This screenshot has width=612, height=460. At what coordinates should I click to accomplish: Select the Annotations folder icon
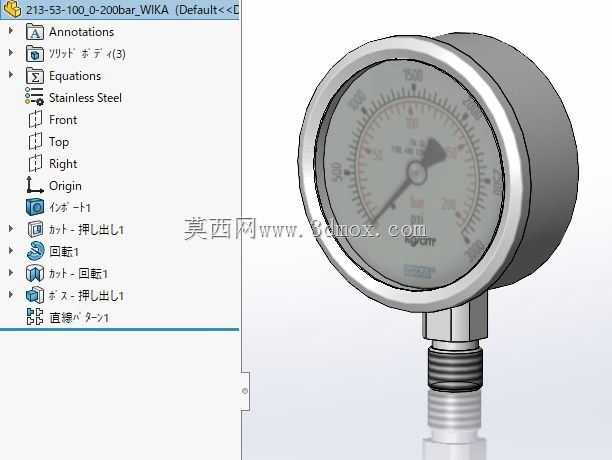(x=35, y=32)
